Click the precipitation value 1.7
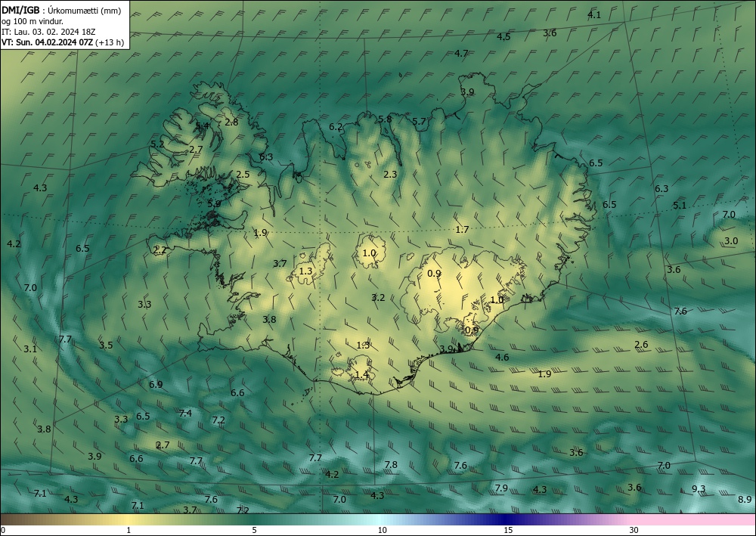The height and width of the screenshot is (536, 756). [462, 229]
